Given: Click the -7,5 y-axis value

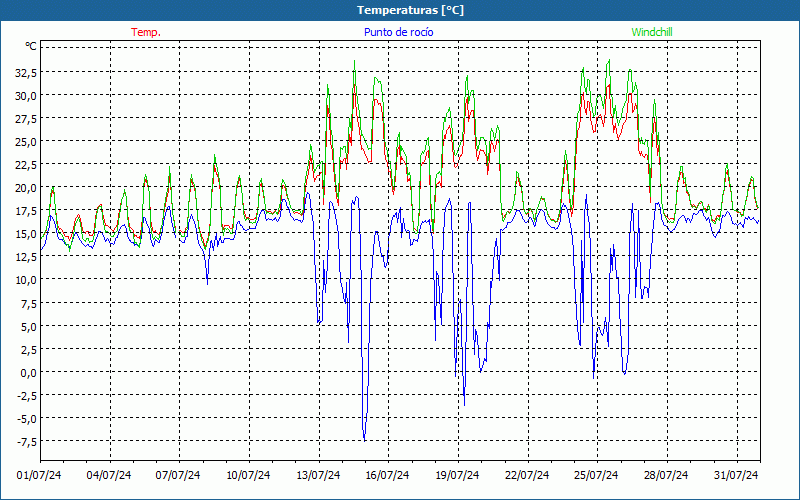Looking at the screenshot, I should coord(27,441).
